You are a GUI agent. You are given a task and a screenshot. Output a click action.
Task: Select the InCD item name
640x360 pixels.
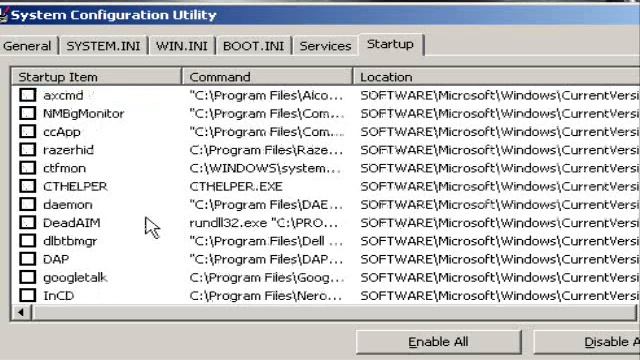(59, 296)
